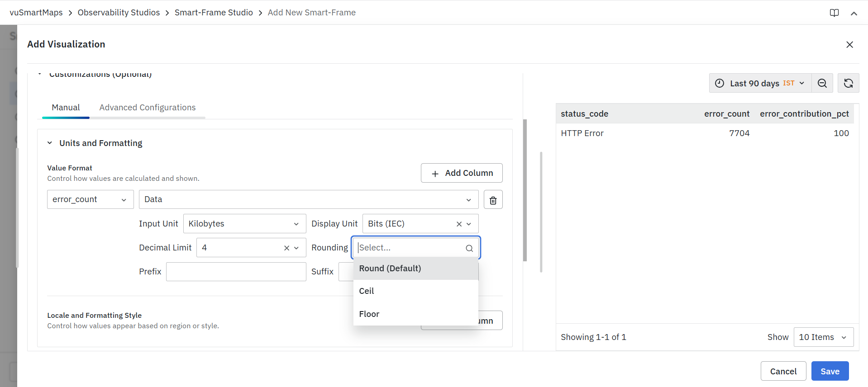Click the search icon in Rounding field

(469, 248)
